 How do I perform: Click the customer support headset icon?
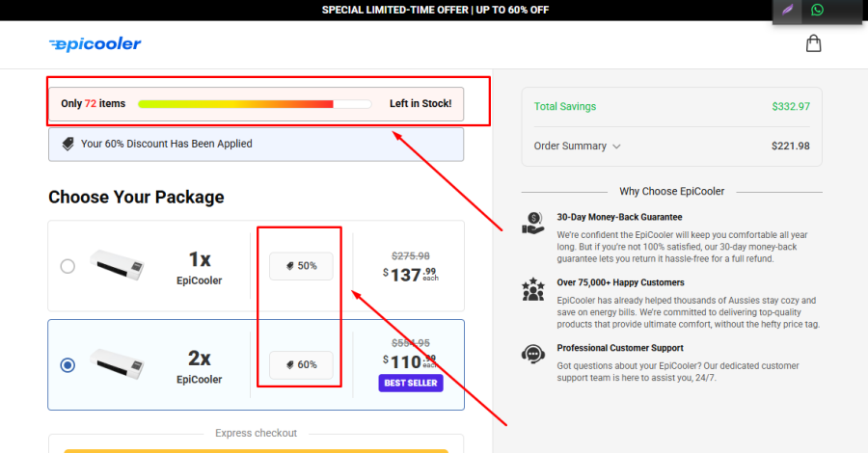point(532,354)
